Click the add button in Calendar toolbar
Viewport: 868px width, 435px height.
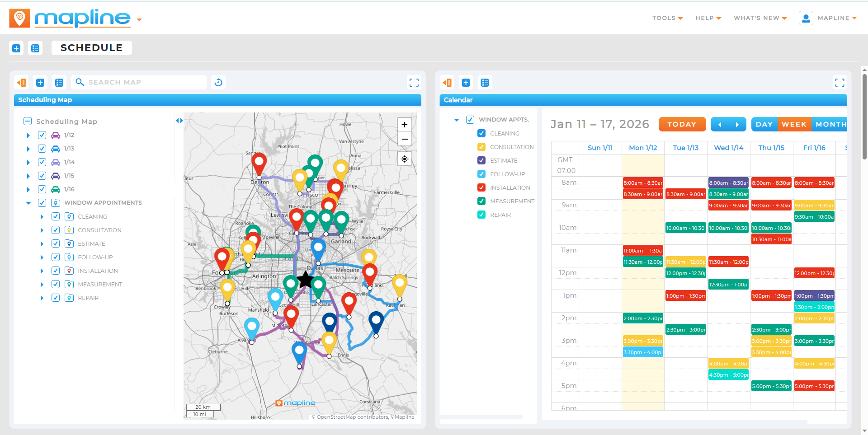466,83
